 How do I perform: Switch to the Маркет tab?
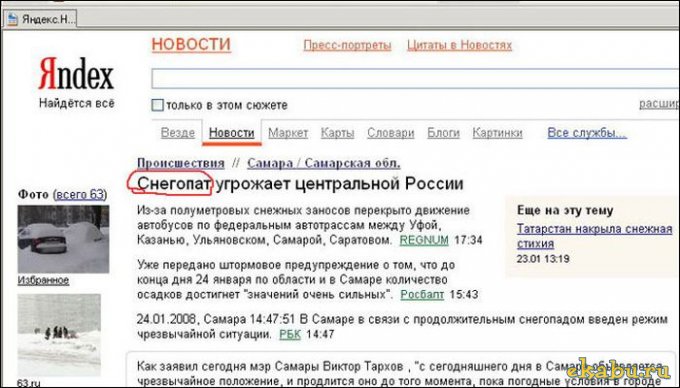pyautogui.click(x=288, y=133)
